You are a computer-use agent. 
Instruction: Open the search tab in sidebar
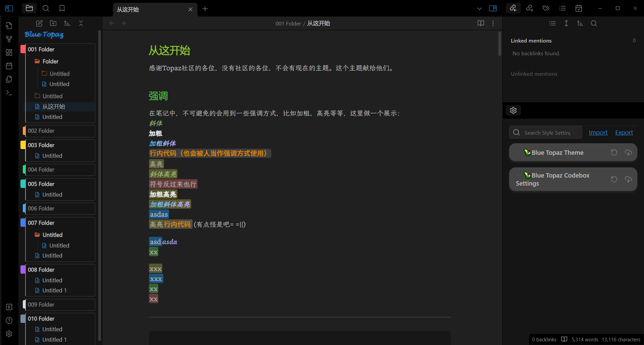(46, 8)
